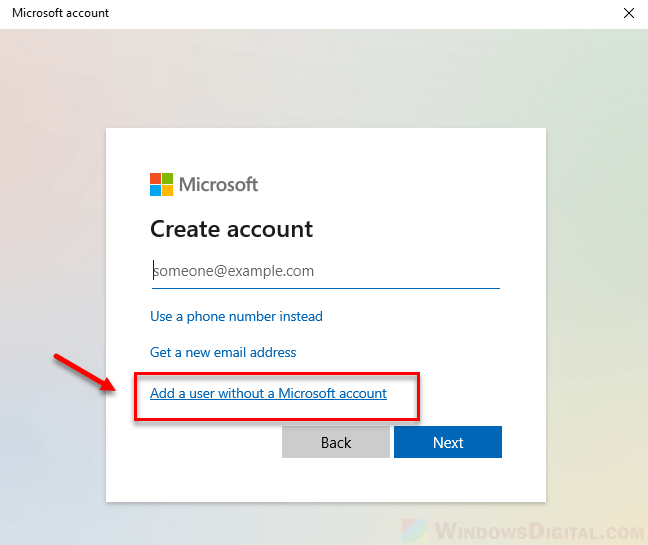
Task: Open 'Use a phone number instead' link
Action: [236, 317]
